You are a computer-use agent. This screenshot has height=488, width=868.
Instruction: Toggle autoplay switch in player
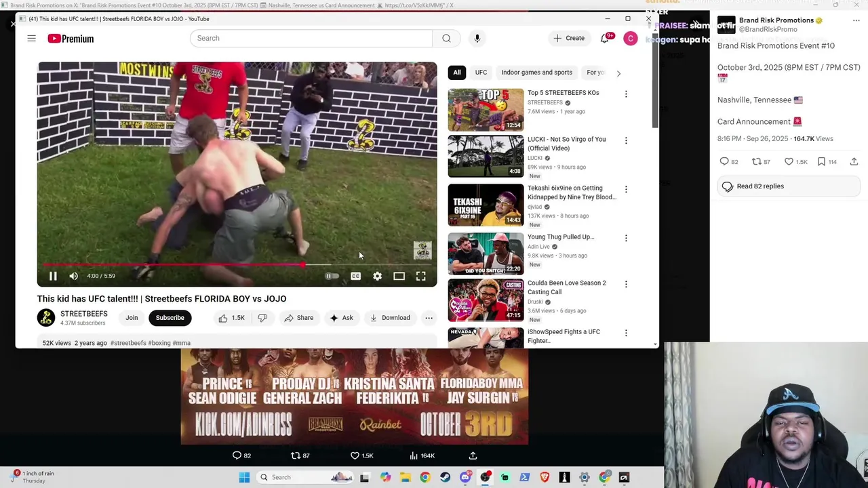point(331,276)
